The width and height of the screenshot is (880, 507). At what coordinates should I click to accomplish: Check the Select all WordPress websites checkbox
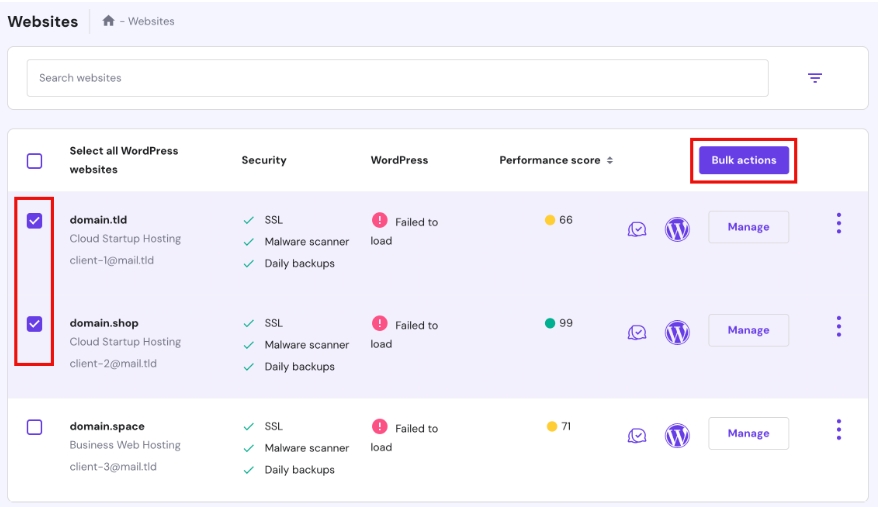(x=35, y=161)
